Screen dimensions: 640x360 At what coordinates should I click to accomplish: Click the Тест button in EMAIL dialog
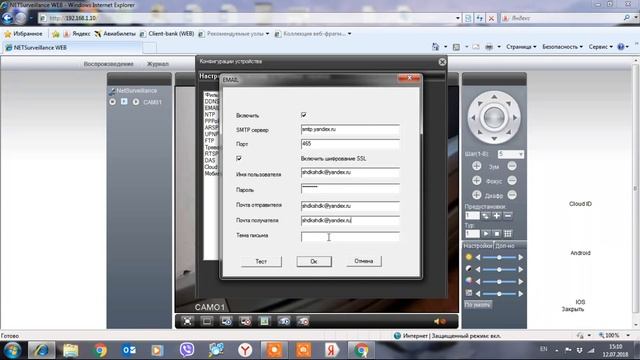point(261,262)
